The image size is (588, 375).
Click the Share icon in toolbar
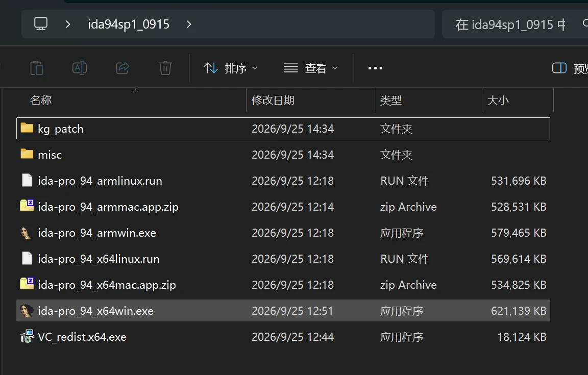[122, 68]
